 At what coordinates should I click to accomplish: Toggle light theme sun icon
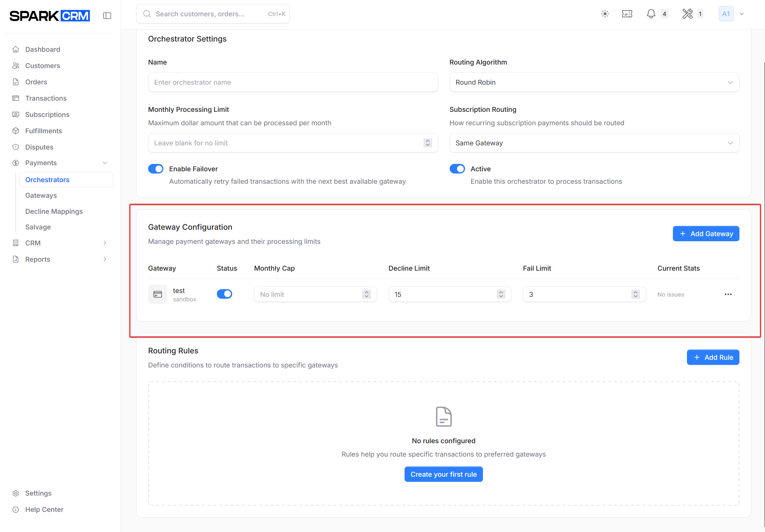tap(605, 14)
